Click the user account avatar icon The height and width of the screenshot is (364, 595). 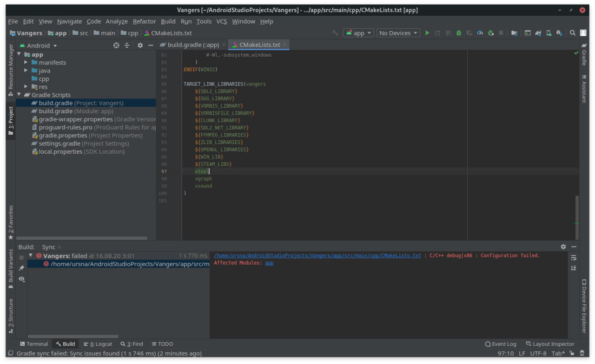[583, 33]
